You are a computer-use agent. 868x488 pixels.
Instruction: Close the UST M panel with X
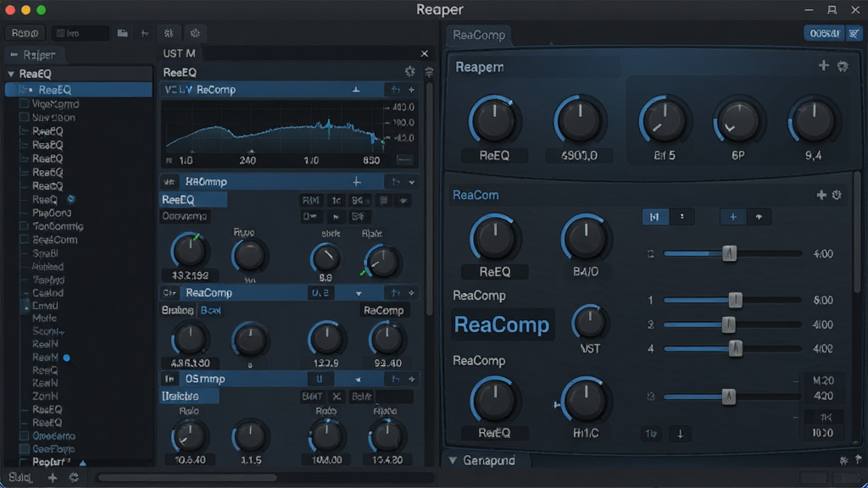(424, 53)
